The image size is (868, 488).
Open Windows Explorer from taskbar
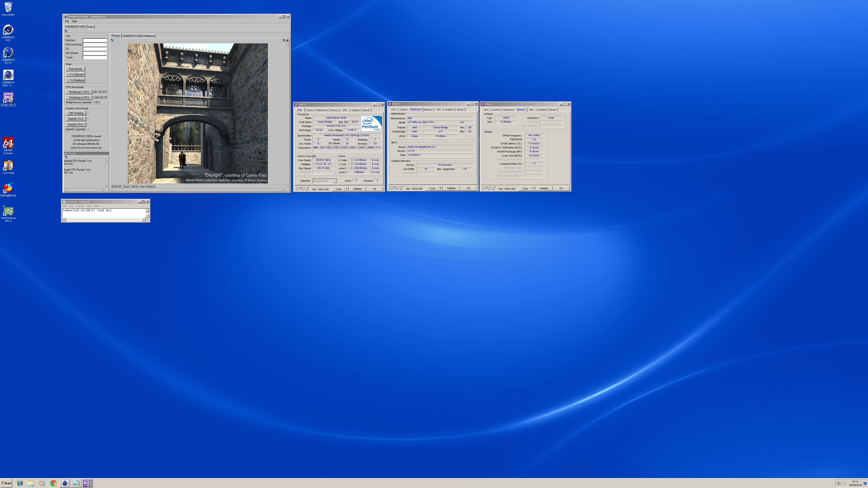coord(31,483)
